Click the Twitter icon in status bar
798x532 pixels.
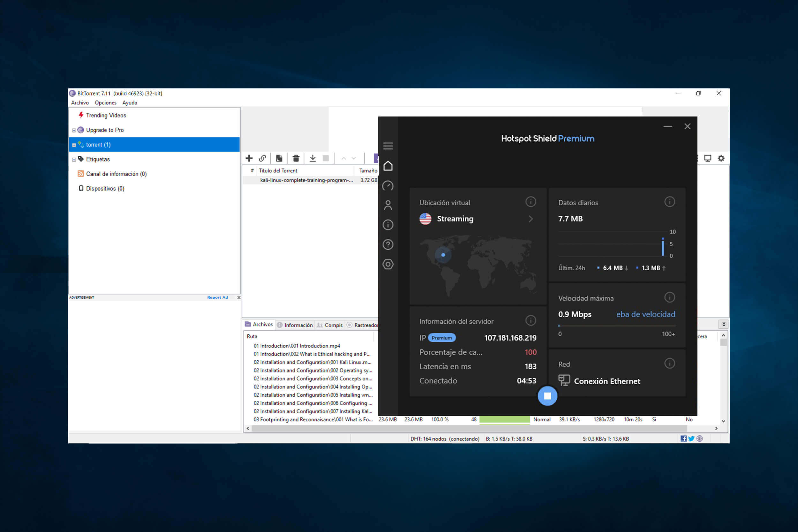(691, 438)
